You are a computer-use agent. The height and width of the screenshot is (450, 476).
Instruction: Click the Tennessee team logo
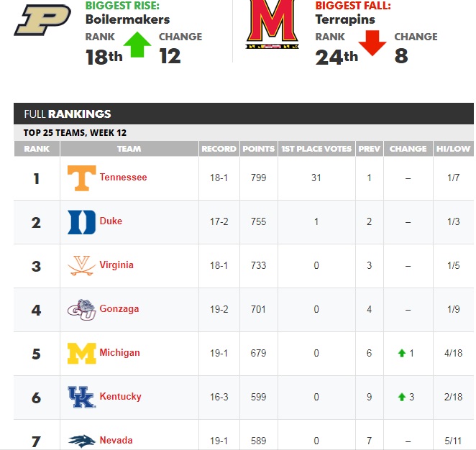pyautogui.click(x=82, y=178)
